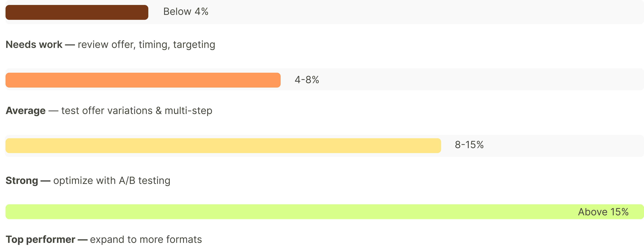The height and width of the screenshot is (250, 644).
Task: Click the "Average" bold heading
Action: pyautogui.click(x=26, y=111)
